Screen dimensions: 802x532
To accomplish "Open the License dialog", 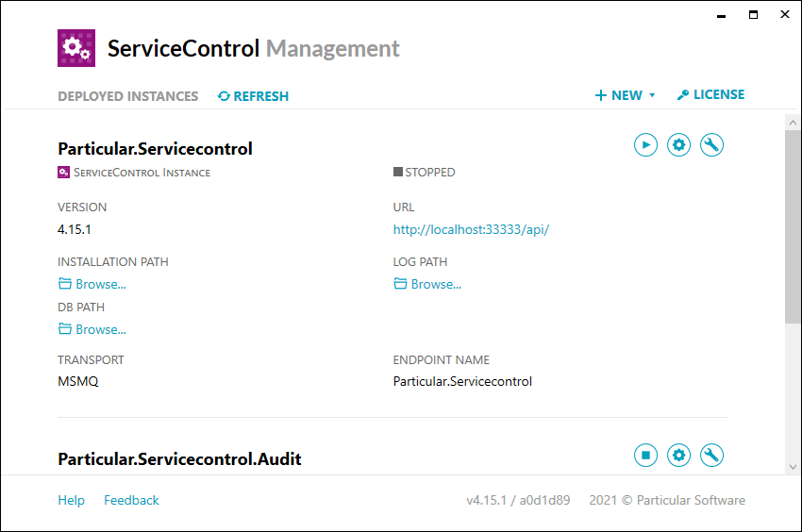I will click(710, 94).
